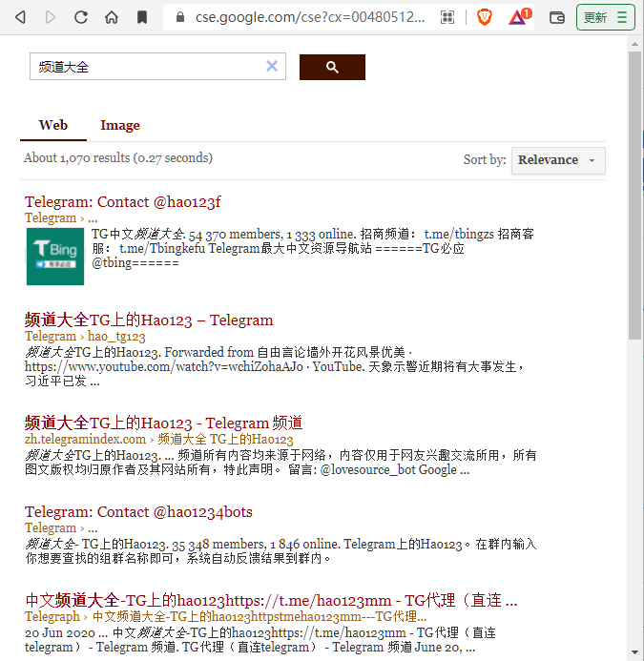Click the dark search magnifier button

332,67
